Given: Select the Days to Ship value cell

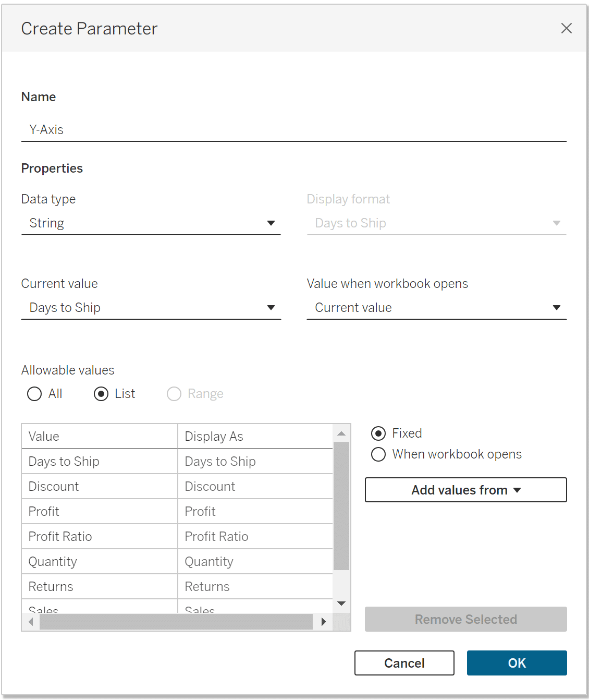Looking at the screenshot, I should [x=100, y=462].
